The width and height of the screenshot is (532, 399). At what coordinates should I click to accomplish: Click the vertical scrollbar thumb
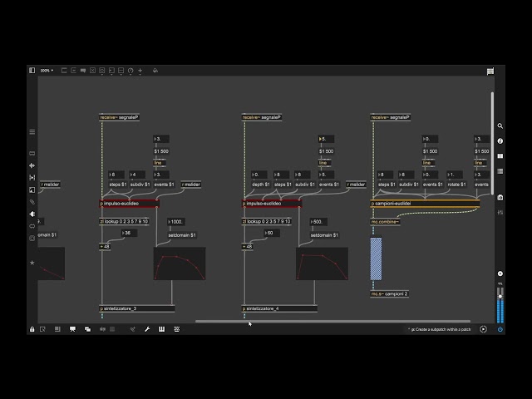492,143
